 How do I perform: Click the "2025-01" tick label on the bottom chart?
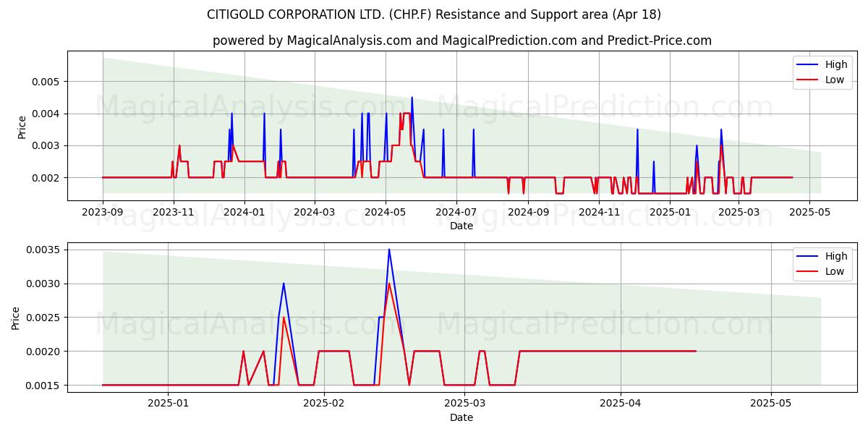pyautogui.click(x=168, y=404)
